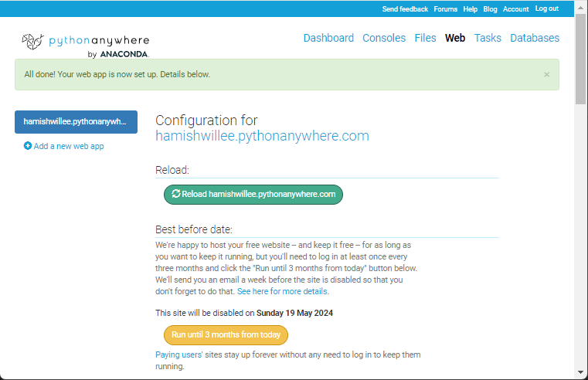
Task: Dismiss the green success alert
Action: 546,75
